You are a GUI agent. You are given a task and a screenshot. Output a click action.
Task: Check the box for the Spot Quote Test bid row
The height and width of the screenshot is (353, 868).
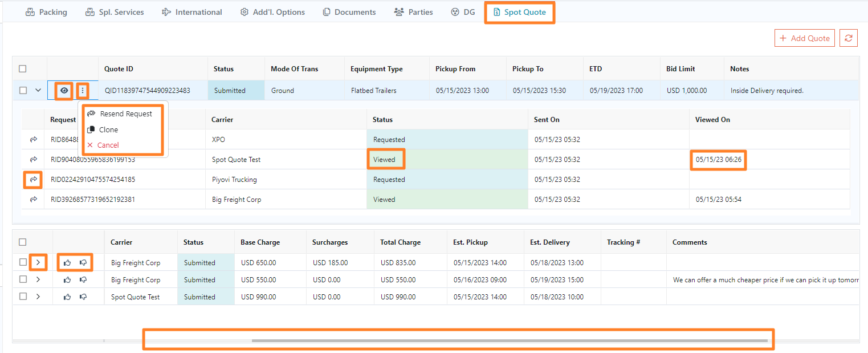tap(23, 297)
